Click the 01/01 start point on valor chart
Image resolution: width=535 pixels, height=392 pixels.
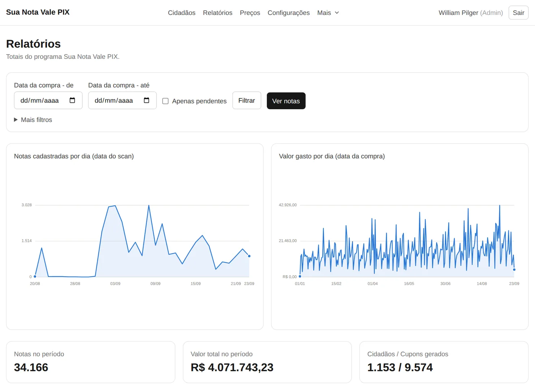coord(300,276)
